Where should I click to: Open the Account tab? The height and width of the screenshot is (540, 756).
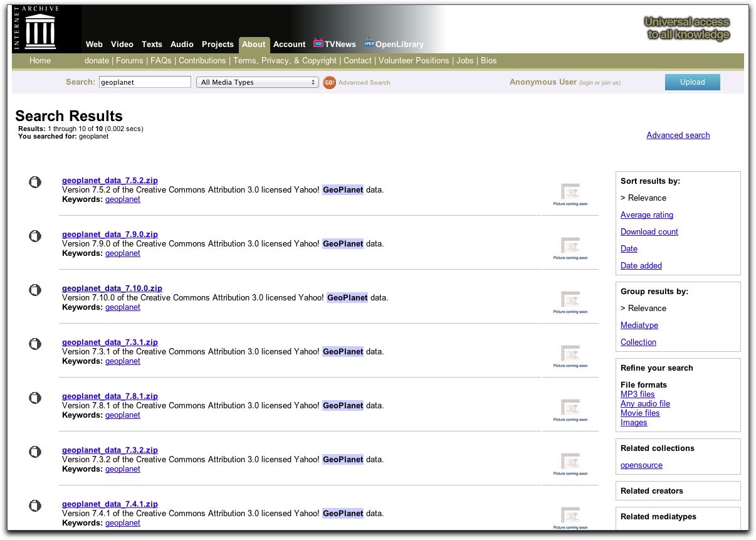click(289, 45)
